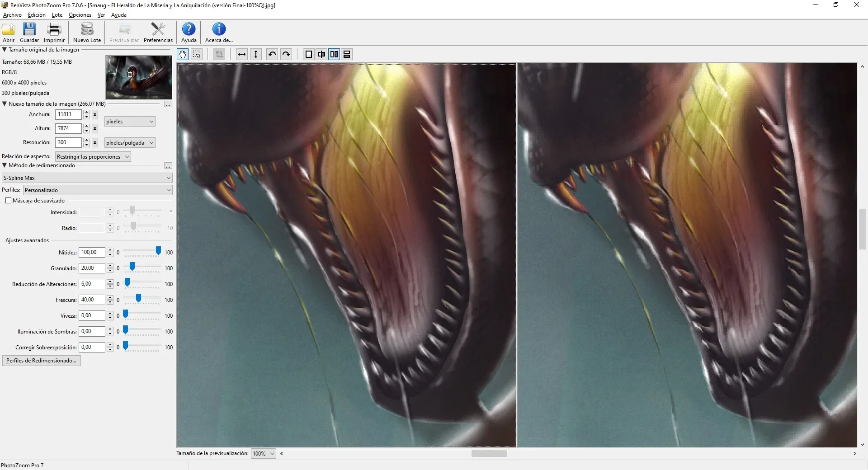Click the Granulado slider handle
Image resolution: width=868 pixels, height=470 pixels.
click(x=132, y=267)
